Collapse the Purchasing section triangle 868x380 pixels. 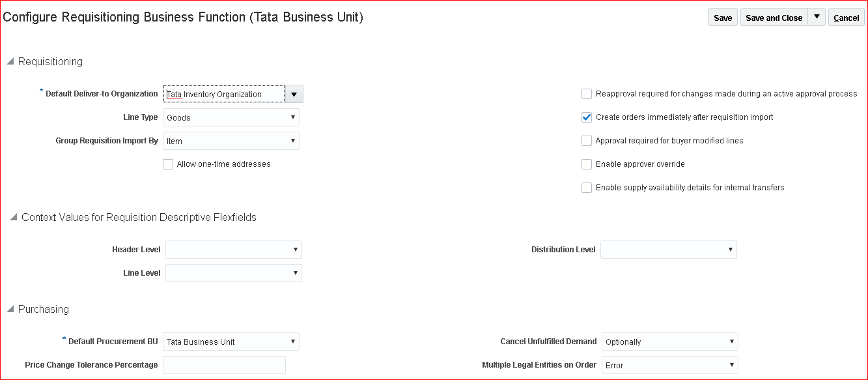tap(10, 310)
